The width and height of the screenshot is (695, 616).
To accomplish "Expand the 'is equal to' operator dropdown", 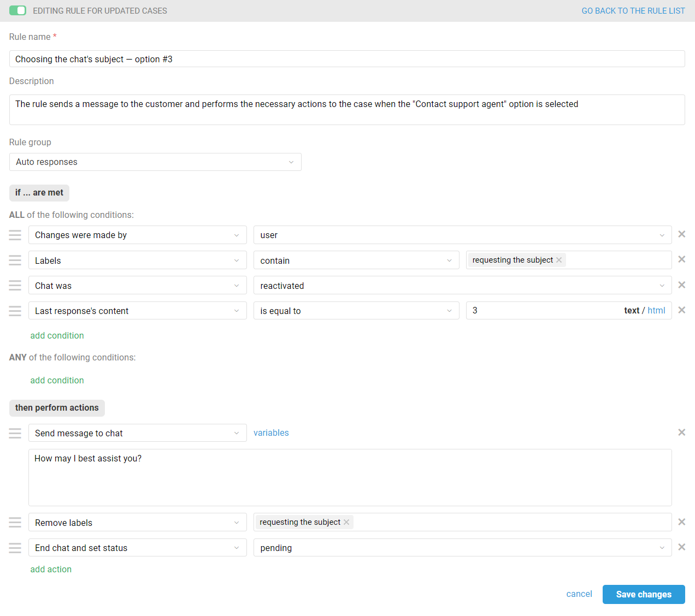I will pos(356,311).
